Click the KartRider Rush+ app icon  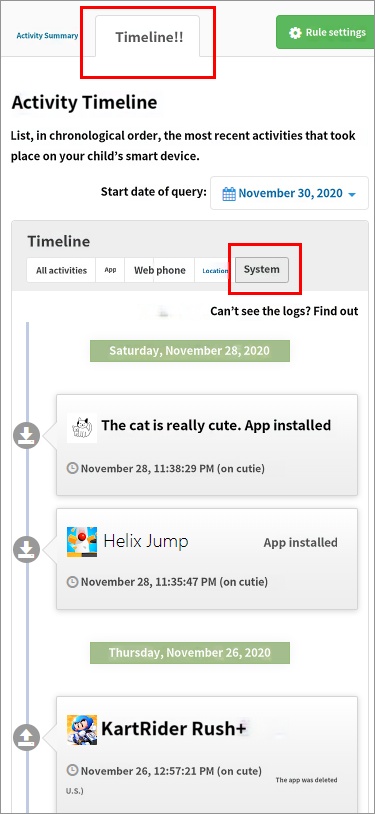coord(82,730)
